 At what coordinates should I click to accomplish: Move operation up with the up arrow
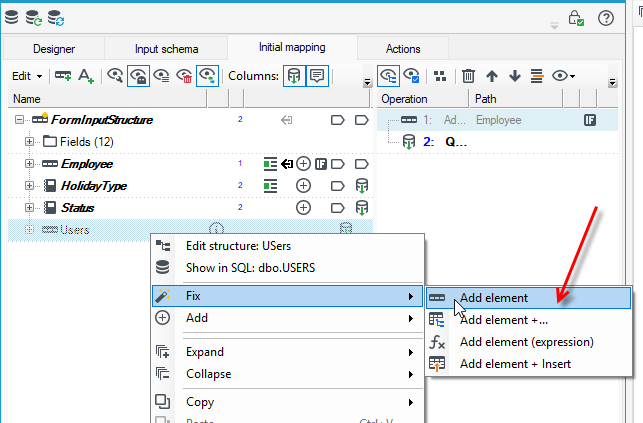(492, 76)
